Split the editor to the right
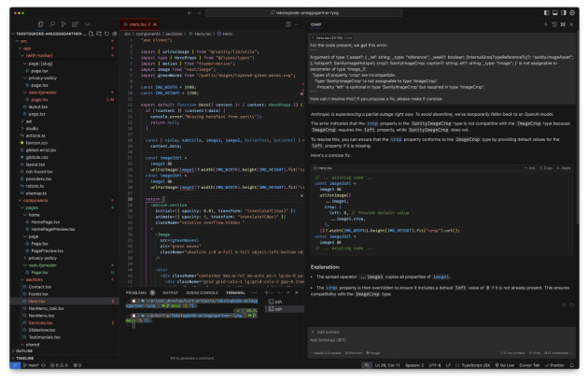 288,24
